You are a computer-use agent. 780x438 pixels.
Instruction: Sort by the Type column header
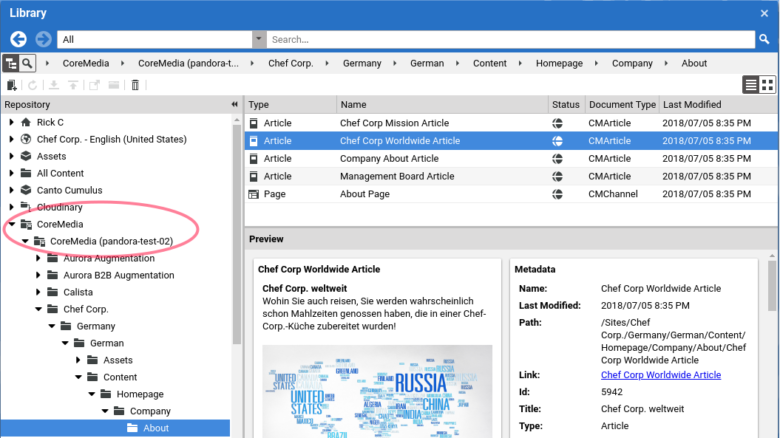point(291,104)
